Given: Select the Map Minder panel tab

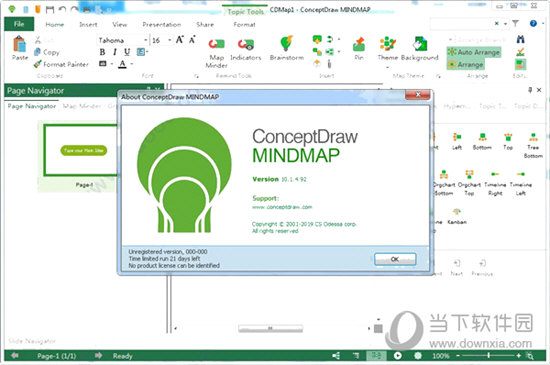Looking at the screenshot, I should pos(82,106).
